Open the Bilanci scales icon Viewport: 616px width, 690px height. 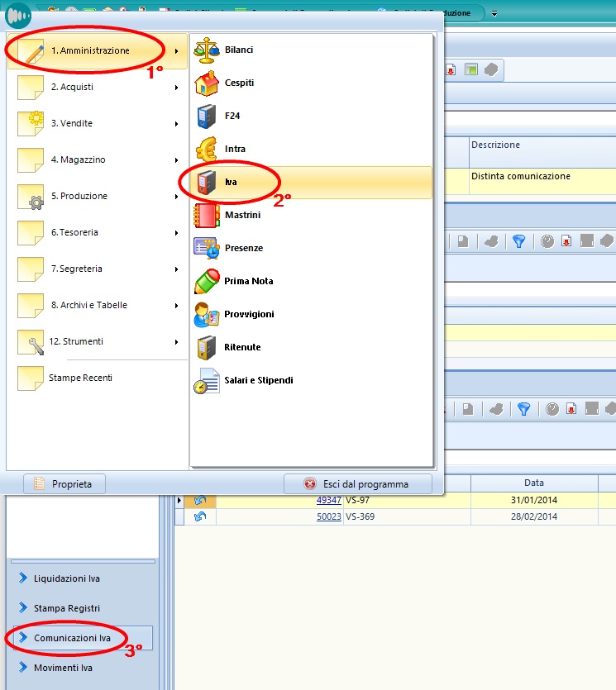tap(205, 50)
